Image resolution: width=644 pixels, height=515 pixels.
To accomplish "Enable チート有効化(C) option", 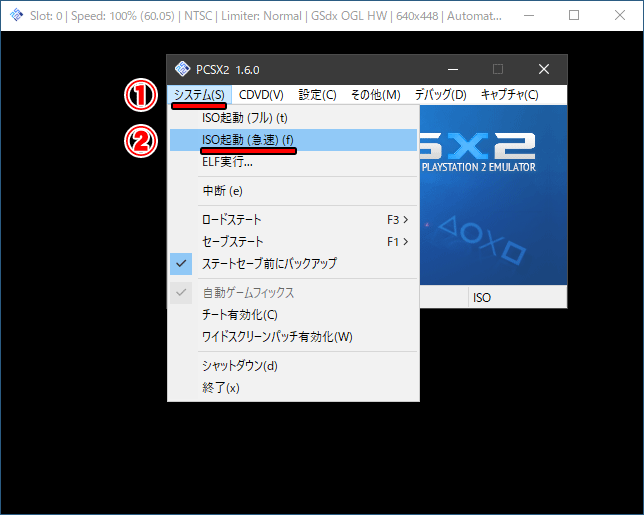I will click(x=293, y=315).
